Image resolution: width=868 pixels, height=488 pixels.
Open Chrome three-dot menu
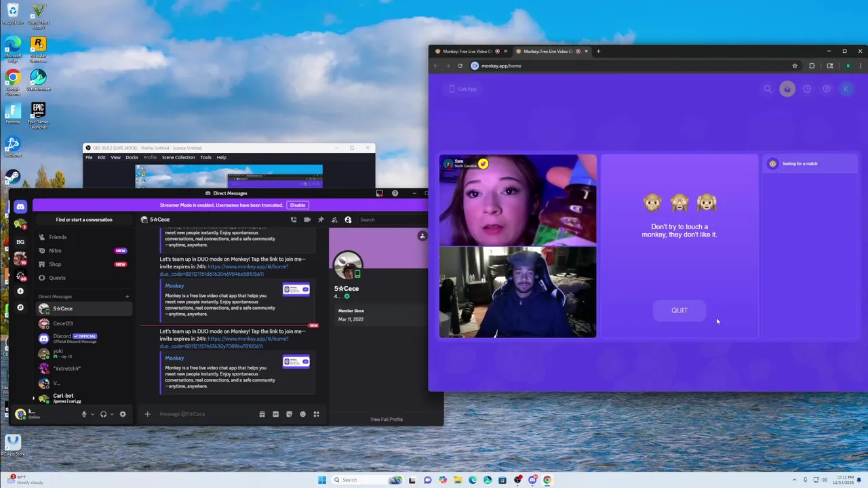[860, 66]
